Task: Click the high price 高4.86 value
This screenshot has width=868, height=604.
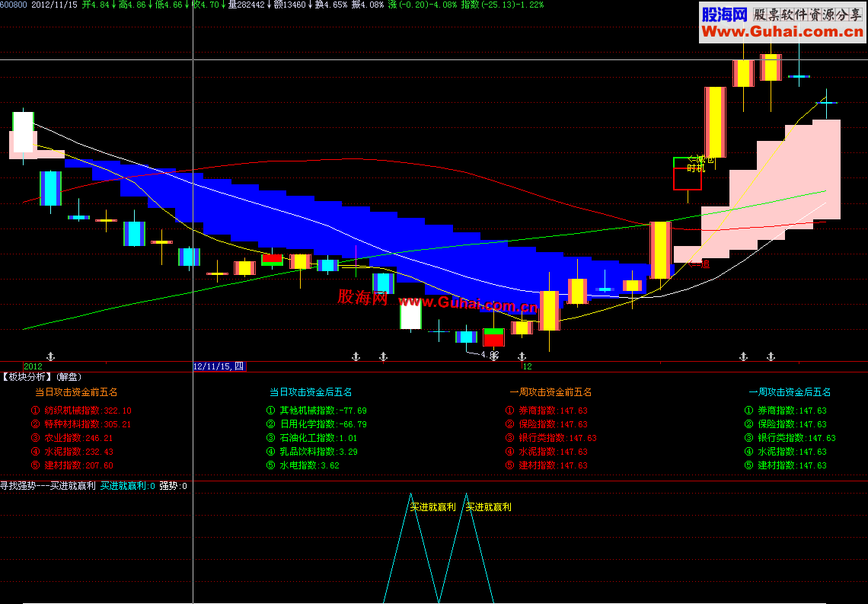Action: (132, 5)
